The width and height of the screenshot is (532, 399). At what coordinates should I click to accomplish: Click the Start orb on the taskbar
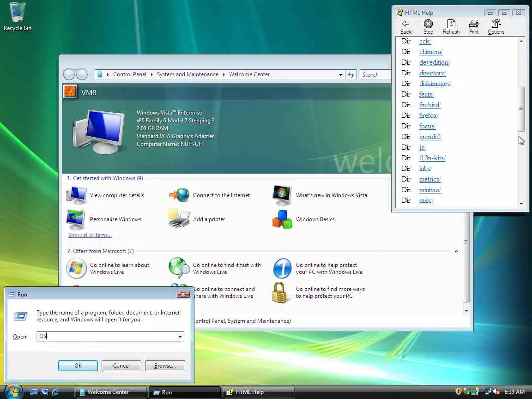pyautogui.click(x=13, y=392)
